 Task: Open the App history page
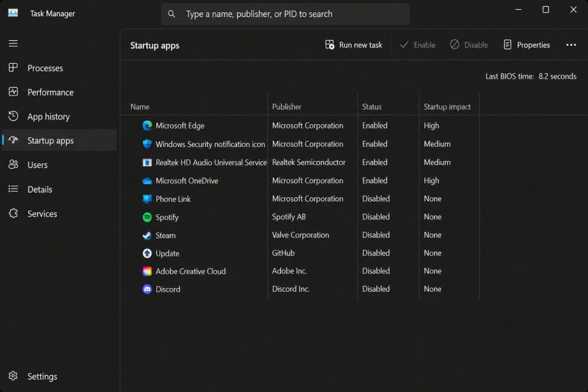pyautogui.click(x=59, y=117)
